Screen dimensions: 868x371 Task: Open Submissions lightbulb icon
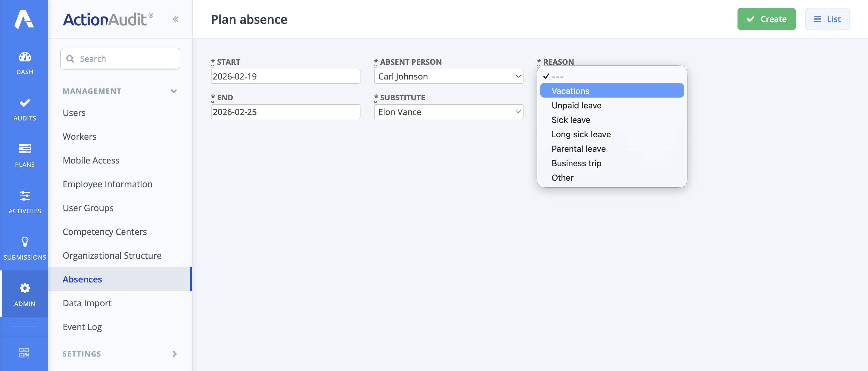(x=25, y=242)
